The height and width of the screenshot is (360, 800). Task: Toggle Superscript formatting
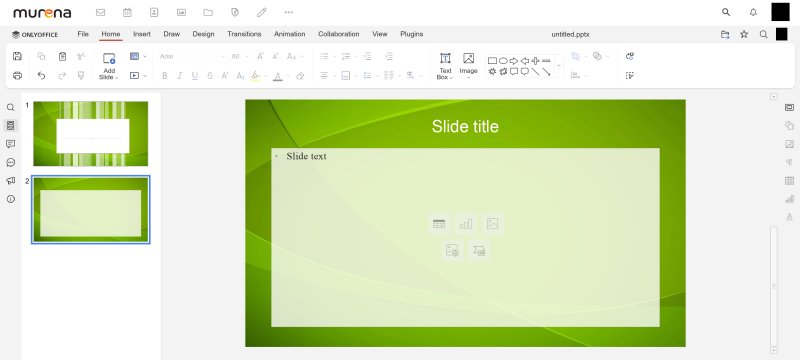click(224, 75)
